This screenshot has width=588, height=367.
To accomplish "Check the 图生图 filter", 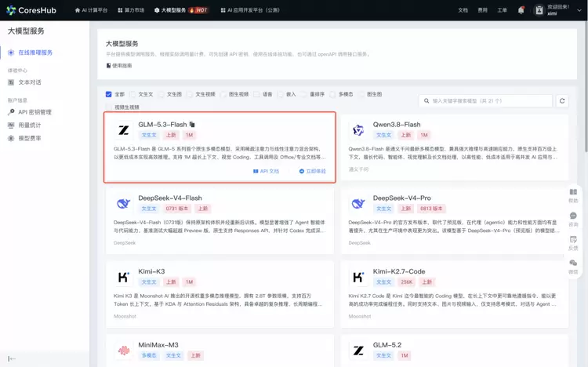I will tap(361, 94).
